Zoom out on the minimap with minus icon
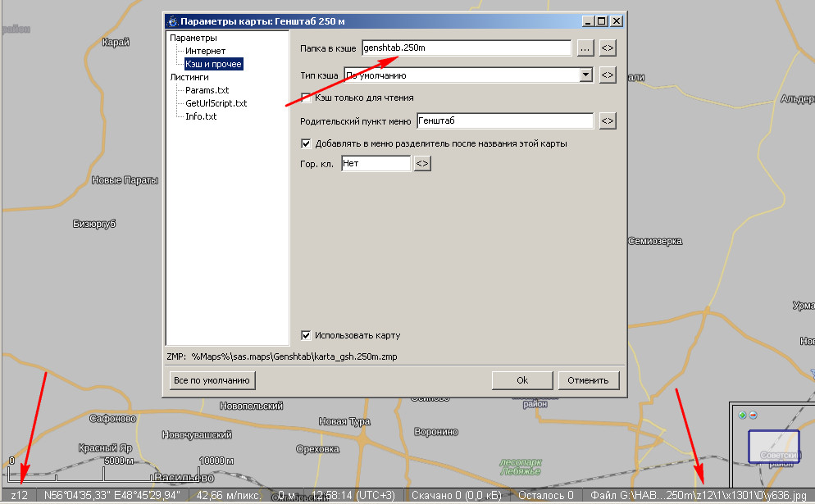The image size is (815, 504). [752, 415]
